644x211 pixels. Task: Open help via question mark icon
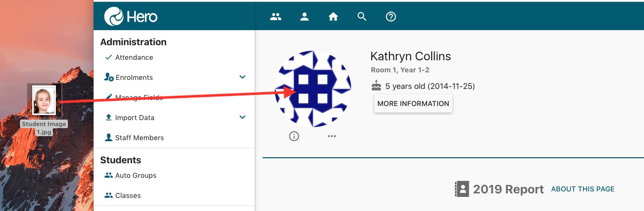point(391,17)
